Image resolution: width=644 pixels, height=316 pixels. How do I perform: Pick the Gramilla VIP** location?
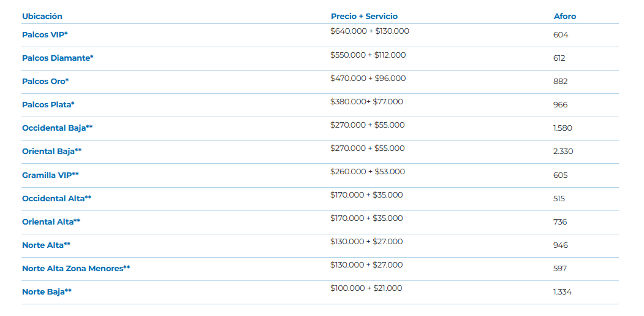tap(50, 175)
